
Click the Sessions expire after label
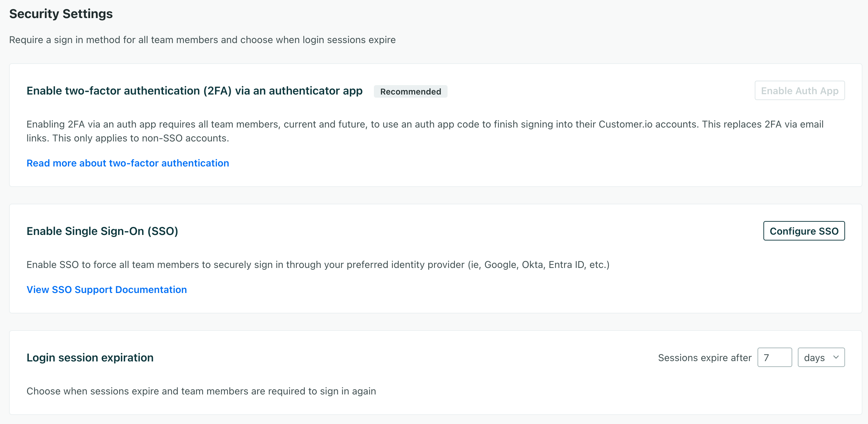coord(704,358)
